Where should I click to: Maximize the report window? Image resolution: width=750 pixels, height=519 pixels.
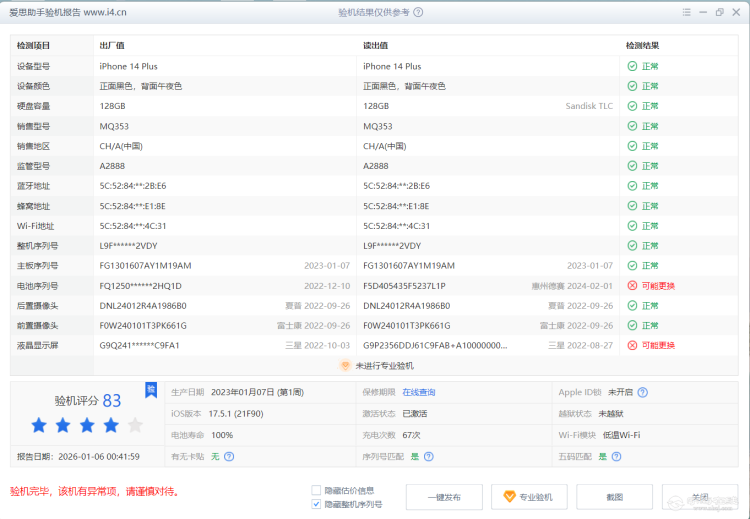click(719, 13)
